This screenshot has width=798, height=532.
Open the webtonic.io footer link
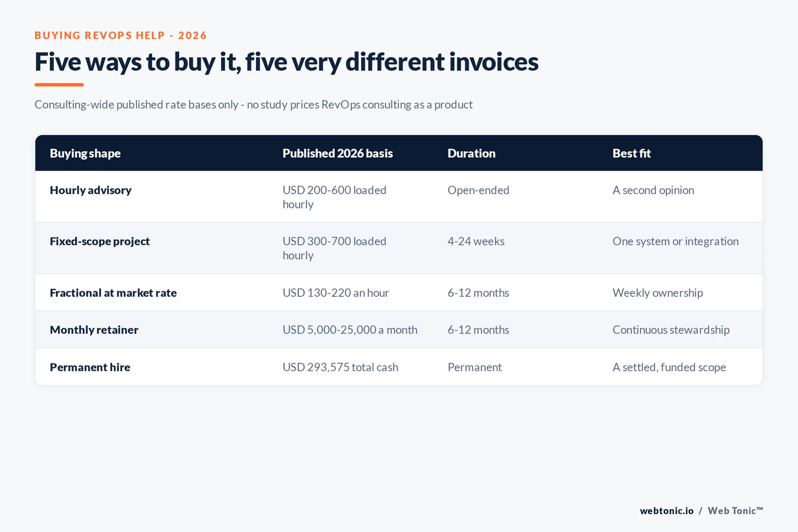click(x=667, y=511)
